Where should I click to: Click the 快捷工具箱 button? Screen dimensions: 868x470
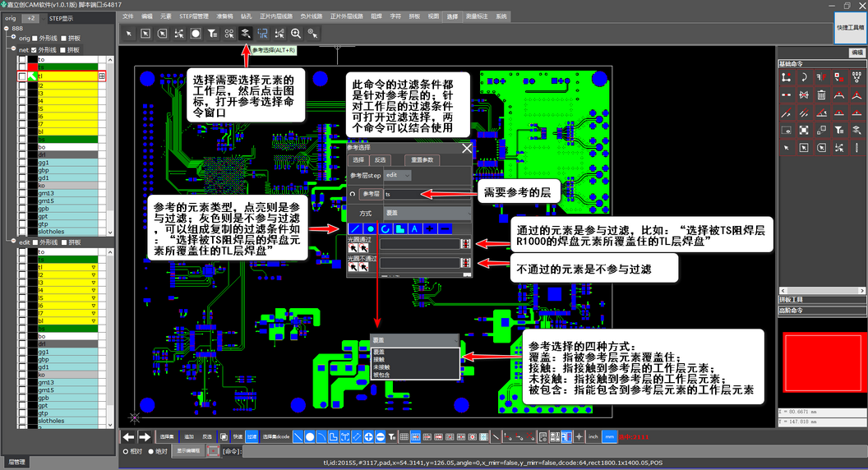[x=850, y=27]
